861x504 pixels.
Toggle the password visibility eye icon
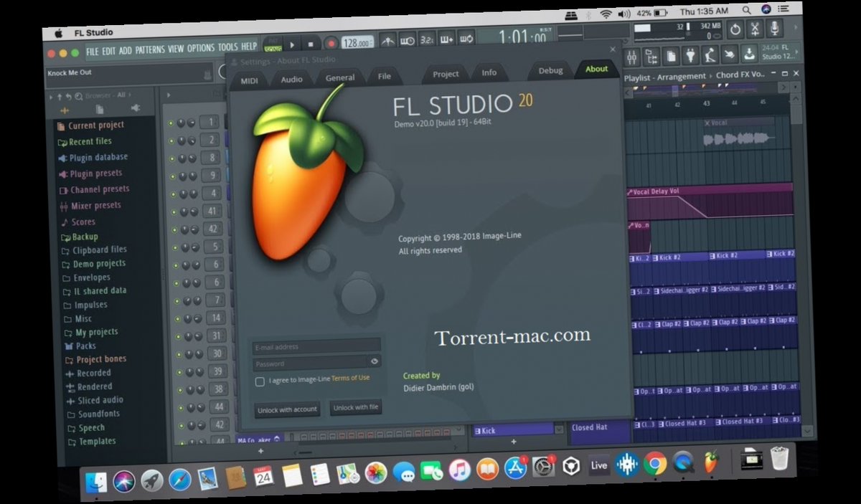pos(375,361)
